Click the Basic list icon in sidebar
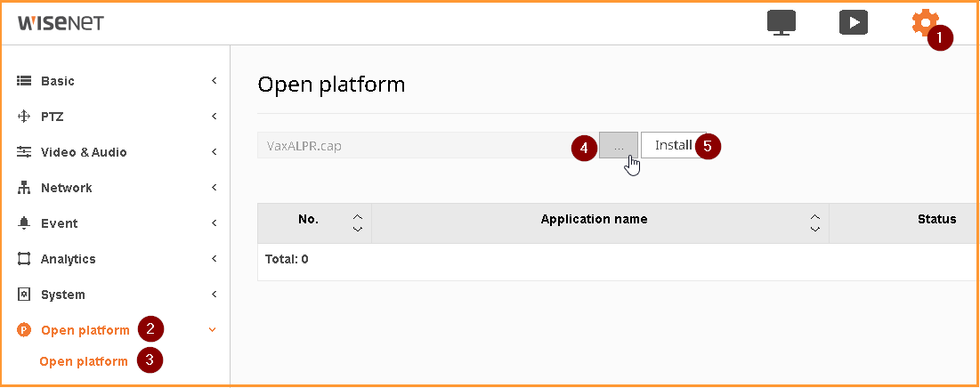Viewport: 980px width, 388px height. point(24,81)
